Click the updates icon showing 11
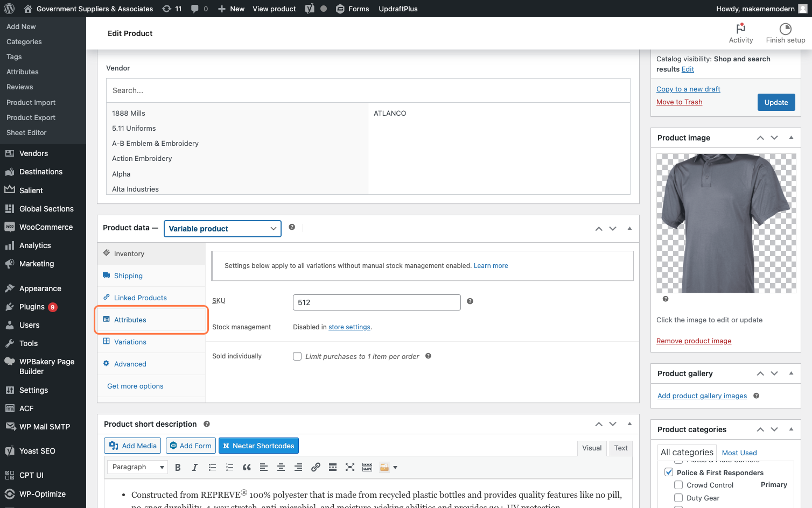 tap(172, 9)
